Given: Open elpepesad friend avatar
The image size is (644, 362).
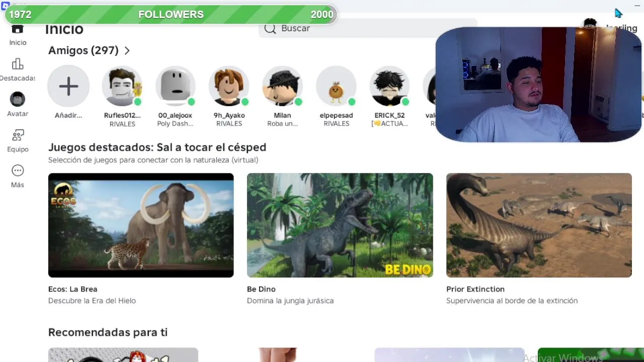Looking at the screenshot, I should pos(336,86).
